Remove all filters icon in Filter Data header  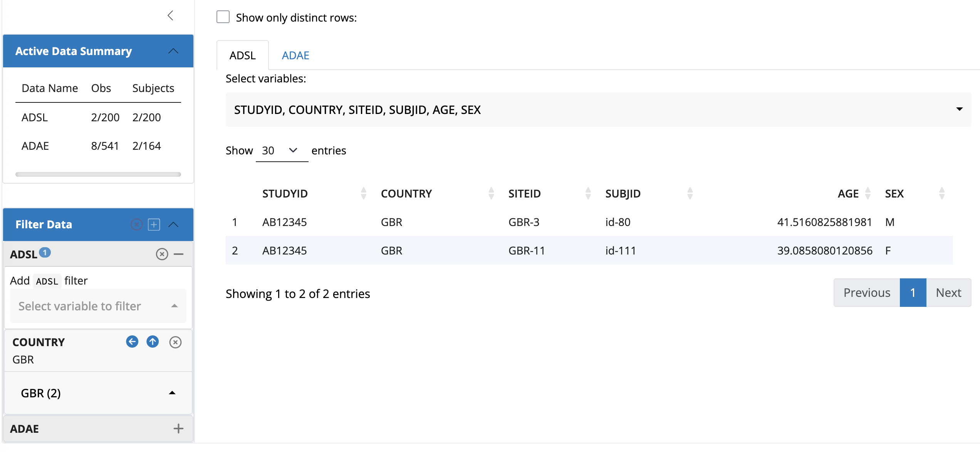pos(137,224)
